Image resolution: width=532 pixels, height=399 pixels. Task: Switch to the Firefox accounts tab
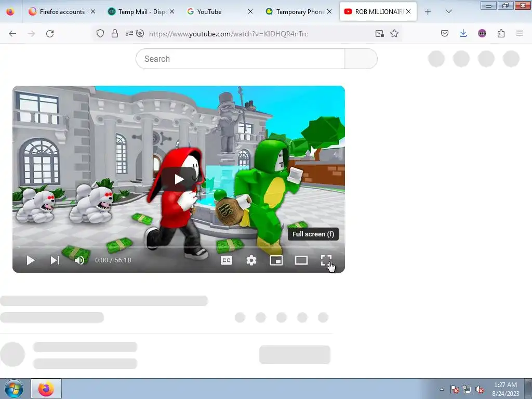point(62,11)
